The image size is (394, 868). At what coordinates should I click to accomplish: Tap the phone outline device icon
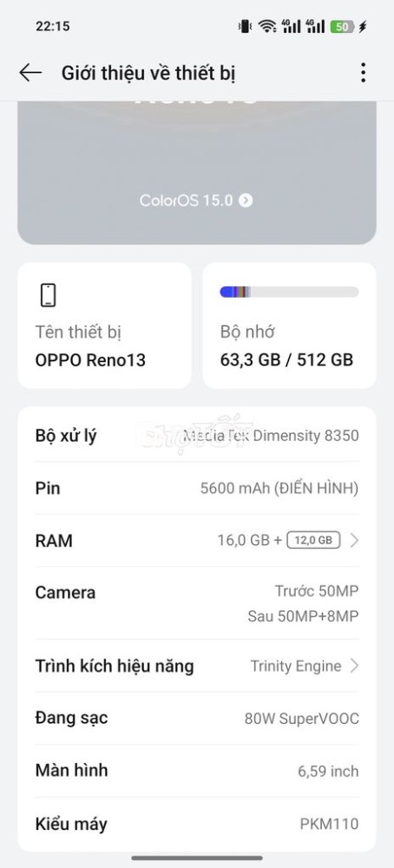click(48, 294)
